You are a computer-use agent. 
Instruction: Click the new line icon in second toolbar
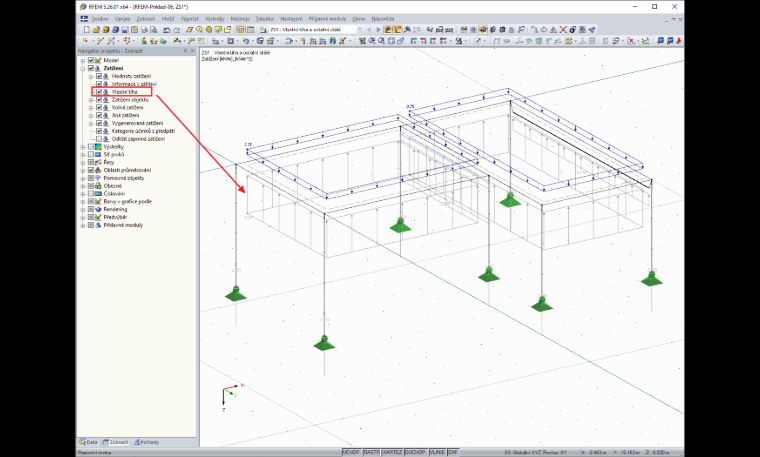click(100, 41)
